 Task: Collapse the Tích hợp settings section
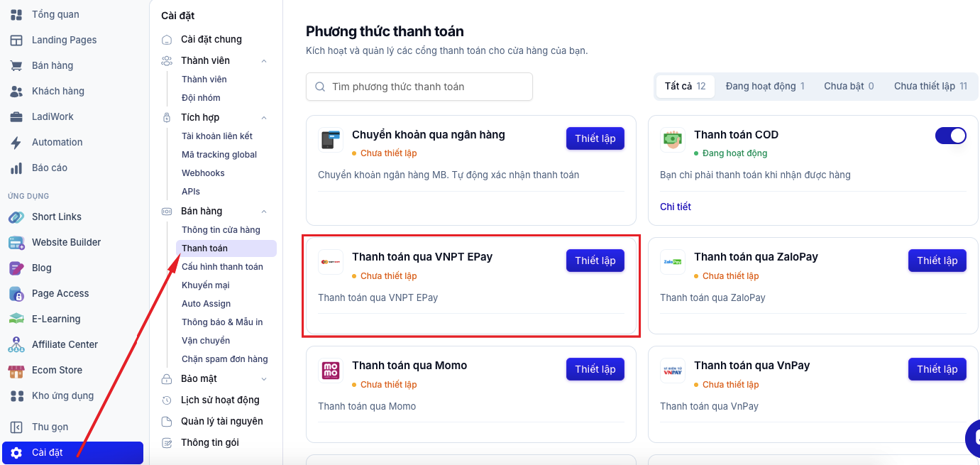pyautogui.click(x=264, y=118)
